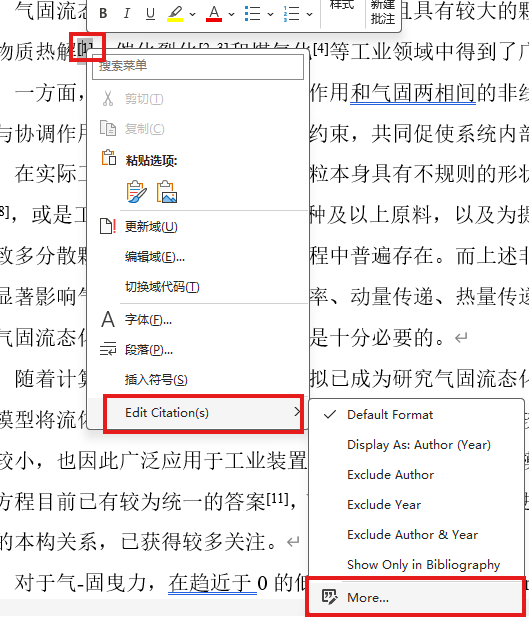
Task: Focus the 搜索菜单 search box
Action: coord(198,66)
